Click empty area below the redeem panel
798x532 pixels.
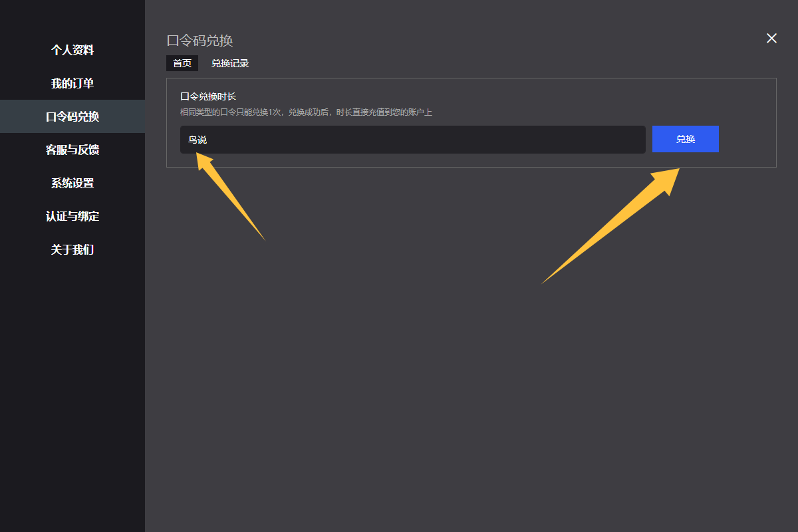pos(465,366)
